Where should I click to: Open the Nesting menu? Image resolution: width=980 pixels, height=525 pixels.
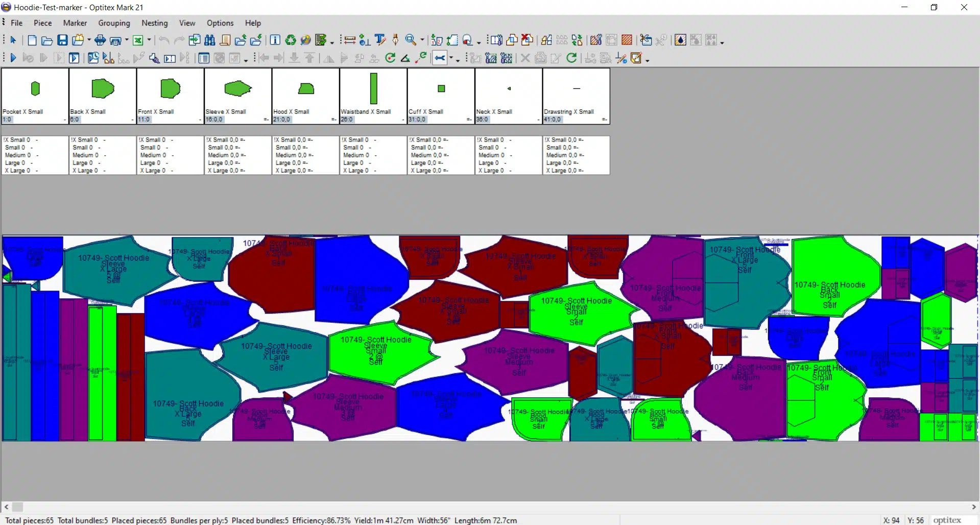(155, 23)
